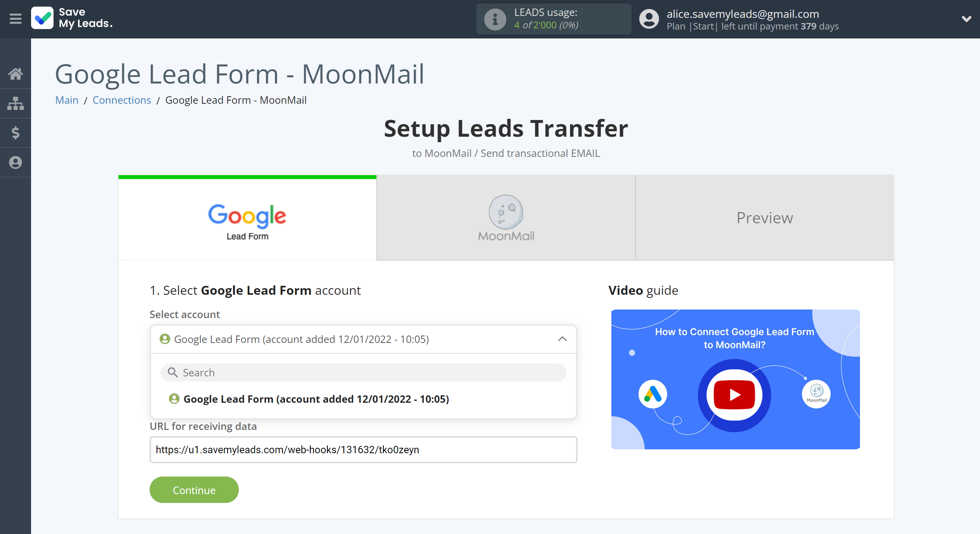Expand the account dropdown for Google Lead Form

(x=562, y=339)
